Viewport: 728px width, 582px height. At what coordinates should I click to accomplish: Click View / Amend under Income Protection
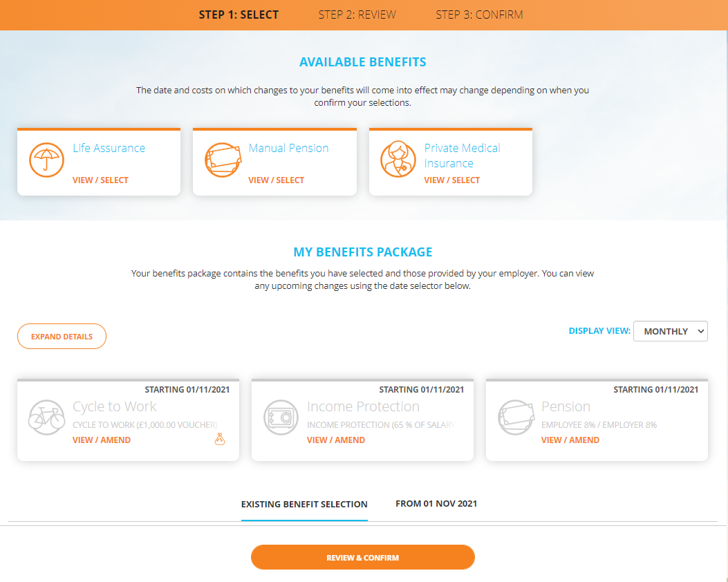(336, 440)
